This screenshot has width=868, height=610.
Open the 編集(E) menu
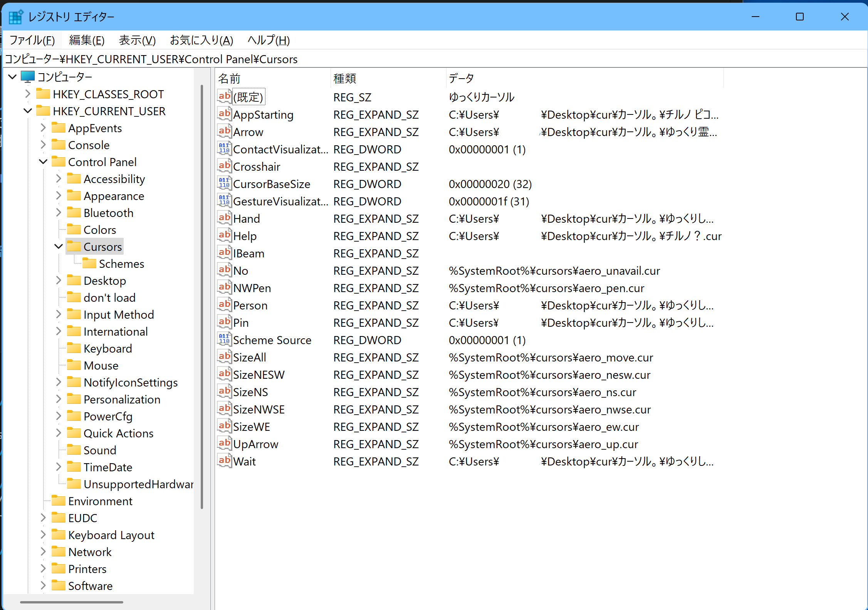tap(87, 40)
